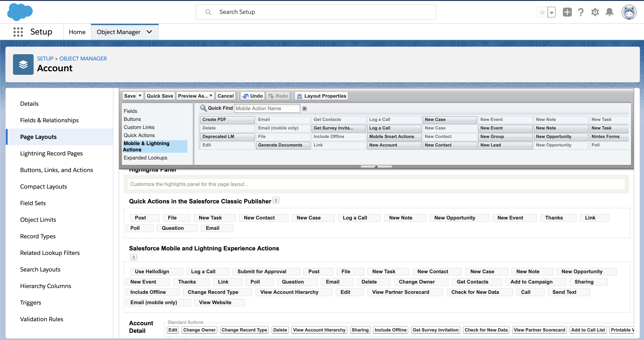Switch to the Home tab
This screenshot has height=340, width=644.
click(77, 32)
